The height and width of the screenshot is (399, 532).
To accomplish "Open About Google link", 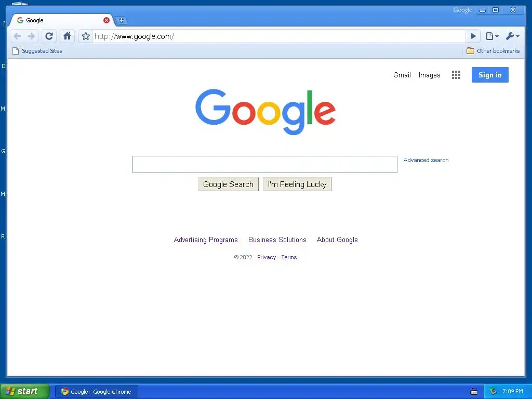I will (337, 240).
